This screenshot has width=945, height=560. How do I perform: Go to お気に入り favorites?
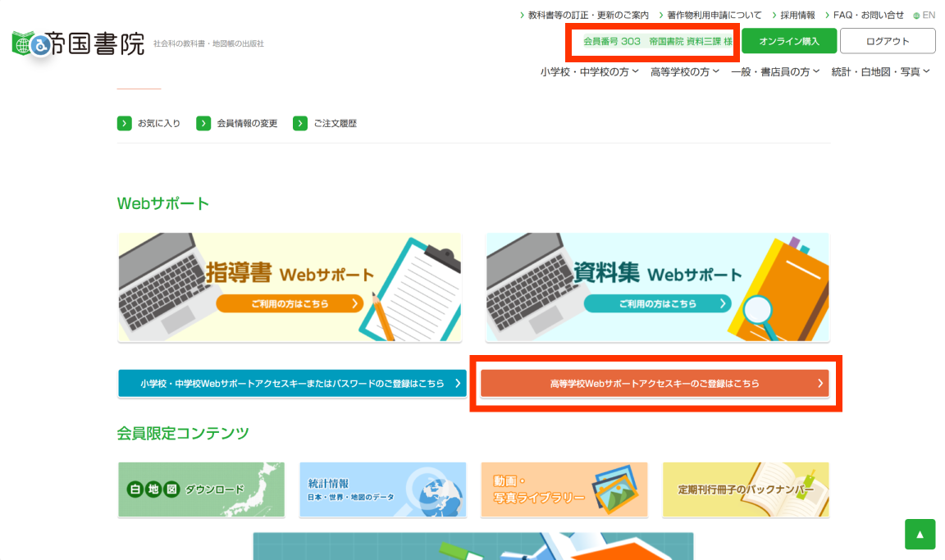point(159,124)
